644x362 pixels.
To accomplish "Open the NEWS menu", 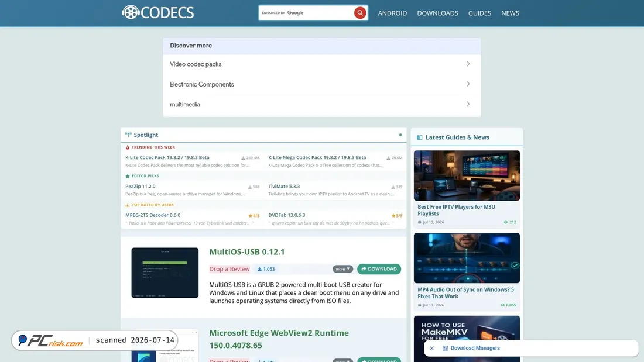I will (510, 13).
